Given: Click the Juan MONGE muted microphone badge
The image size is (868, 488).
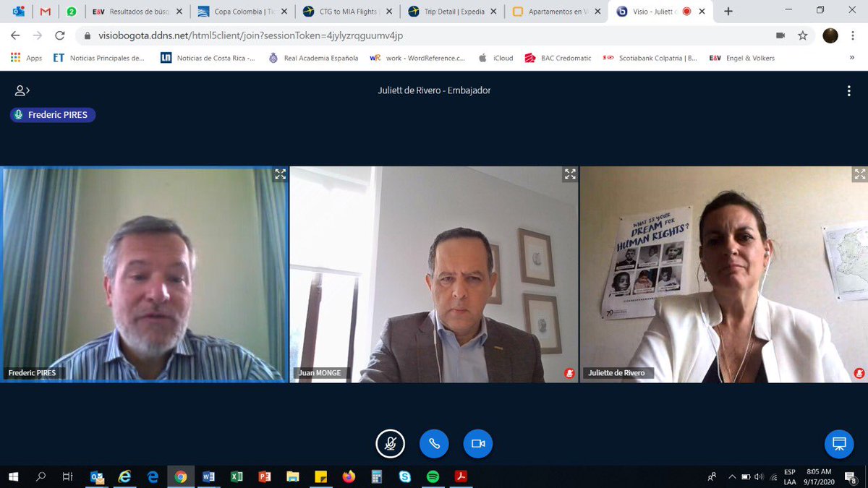Looking at the screenshot, I should point(569,373).
